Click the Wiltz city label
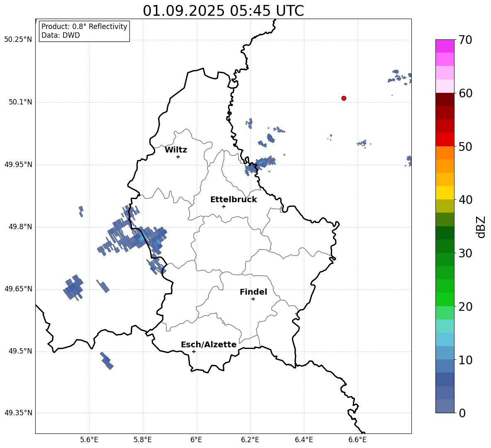491x448 pixels. (176, 150)
